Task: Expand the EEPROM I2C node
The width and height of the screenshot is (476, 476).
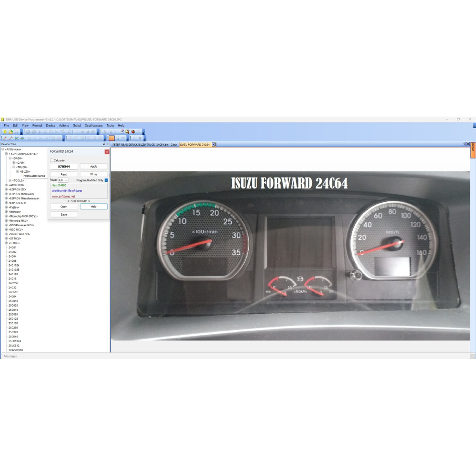Action: [6, 189]
